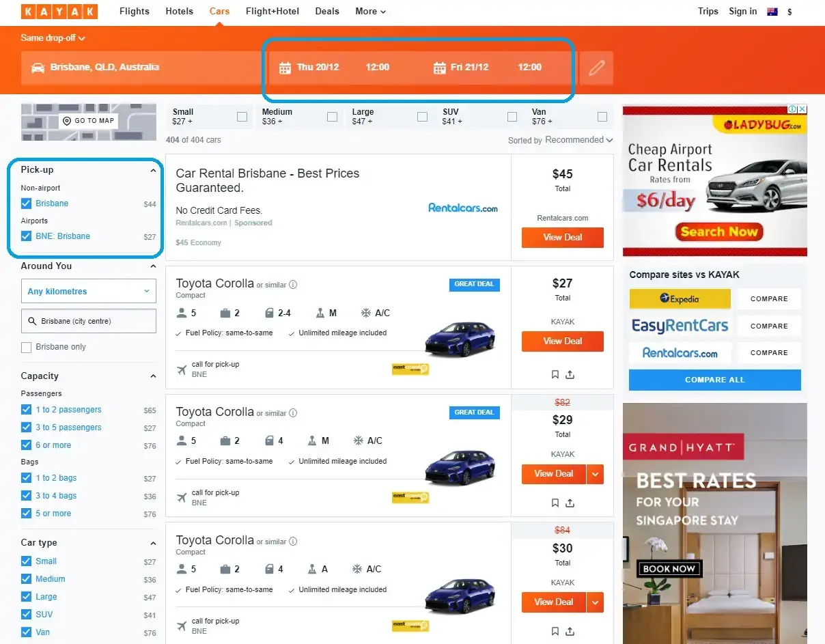The width and height of the screenshot is (825, 644).
Task: Share the $29 Toyota Corolla deal
Action: click(x=570, y=503)
